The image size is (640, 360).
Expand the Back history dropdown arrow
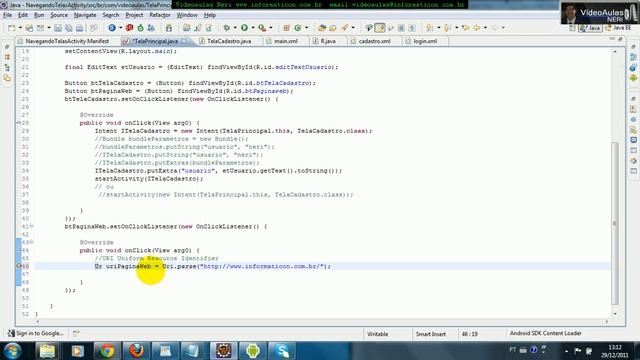485,28
